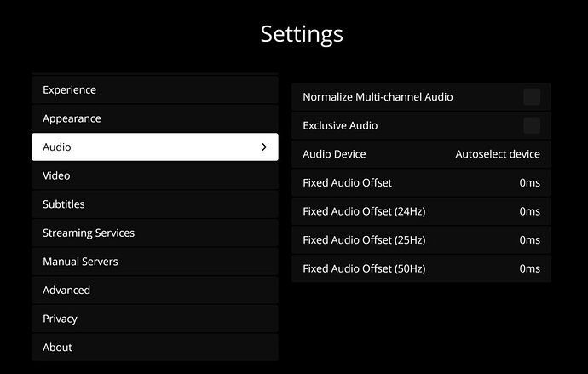Image resolution: width=588 pixels, height=374 pixels.
Task: Click the chevron arrow on Audio row
Action: [264, 147]
